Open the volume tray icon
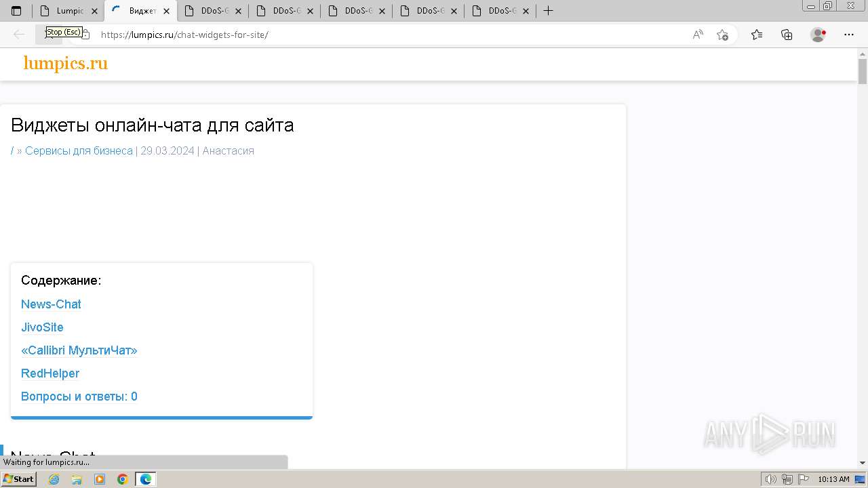Viewport: 868px width, 488px height. click(771, 479)
